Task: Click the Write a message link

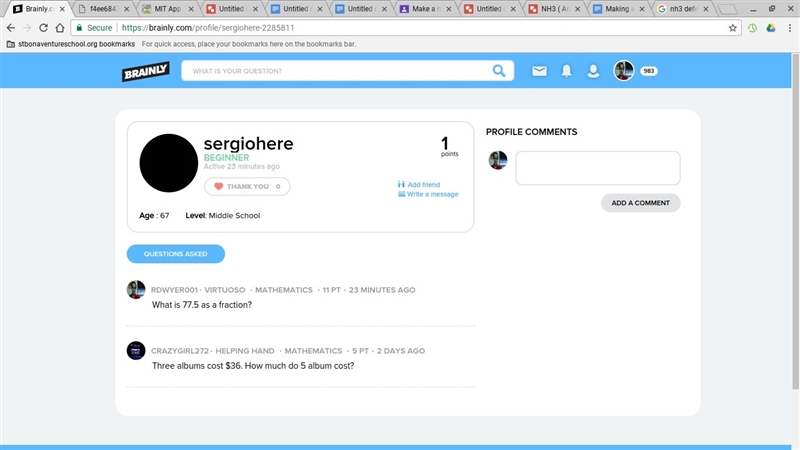Action: 428,194
